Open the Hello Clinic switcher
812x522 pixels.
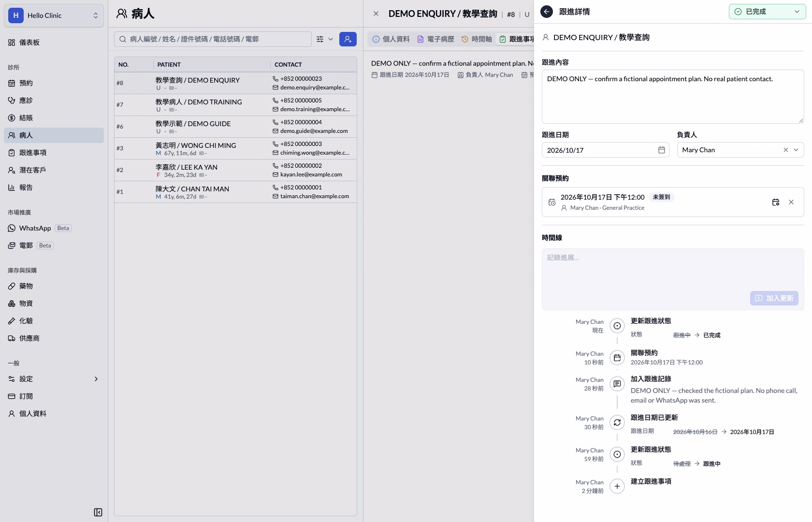tap(54, 15)
